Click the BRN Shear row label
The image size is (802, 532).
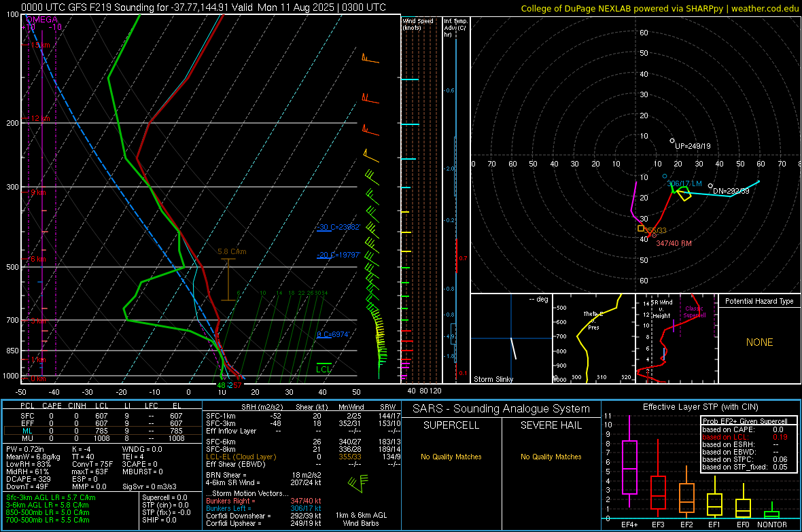tap(226, 475)
